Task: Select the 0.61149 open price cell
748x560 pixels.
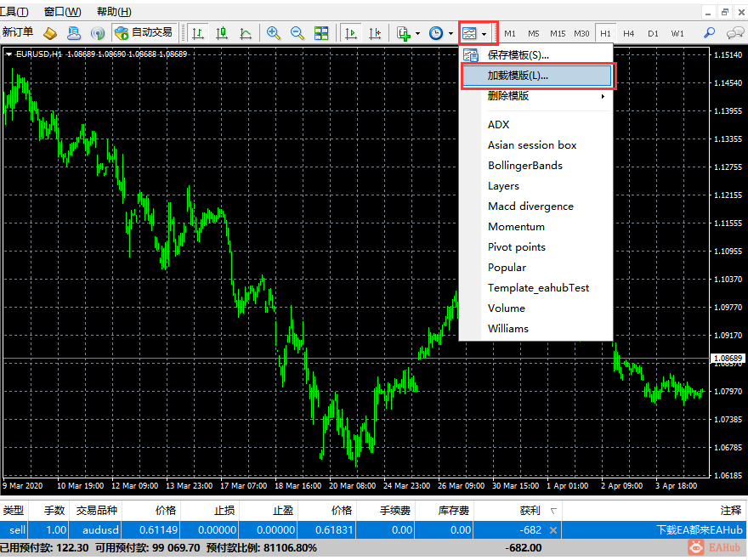Action: 151,530
